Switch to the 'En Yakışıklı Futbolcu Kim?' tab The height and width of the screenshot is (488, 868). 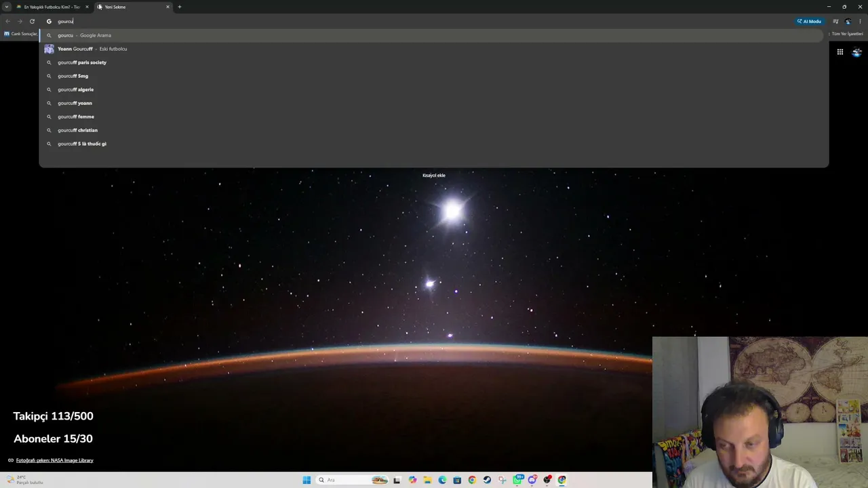click(x=52, y=7)
